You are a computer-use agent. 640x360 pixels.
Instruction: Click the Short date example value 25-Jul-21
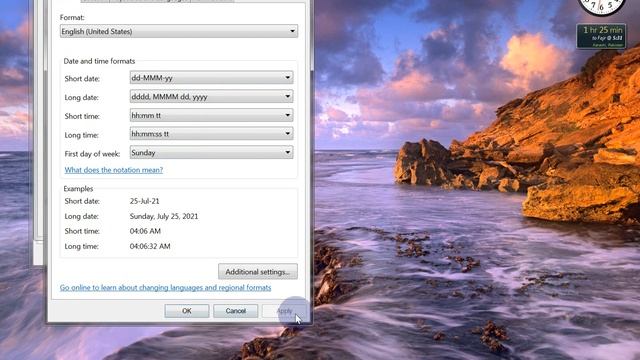[x=144, y=201]
